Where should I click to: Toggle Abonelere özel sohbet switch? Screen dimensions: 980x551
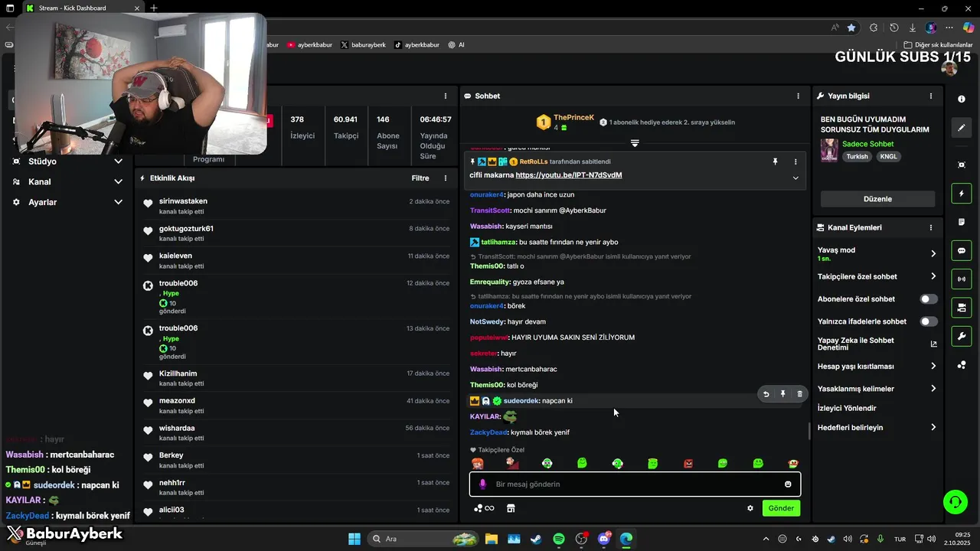(929, 299)
